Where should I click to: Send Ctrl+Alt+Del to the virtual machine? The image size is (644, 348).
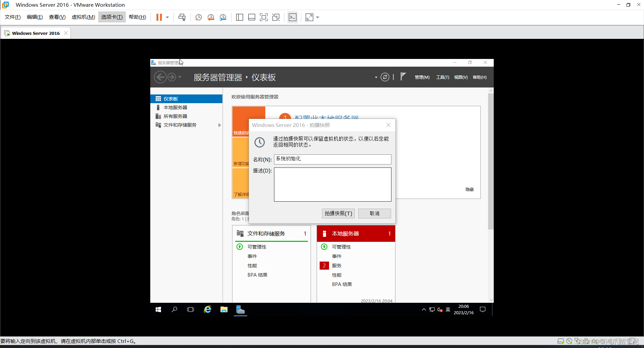tap(182, 17)
